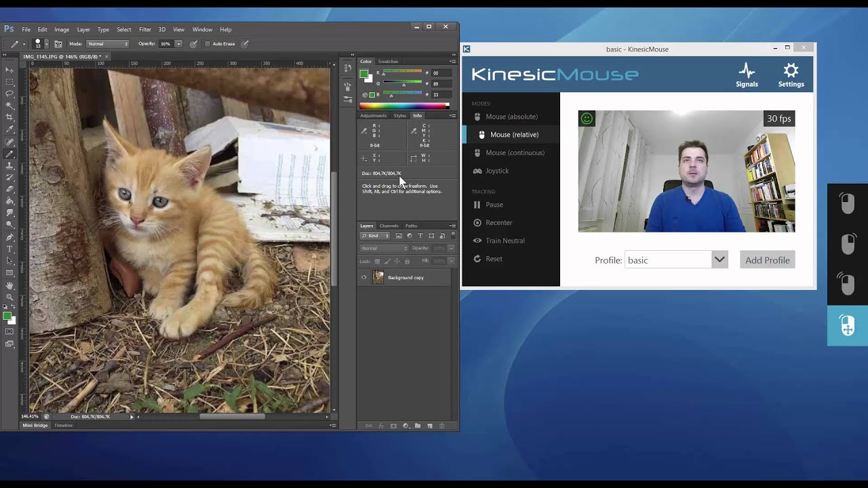This screenshot has height=488, width=868.
Task: Select the Pen tool
Action: coord(9,237)
